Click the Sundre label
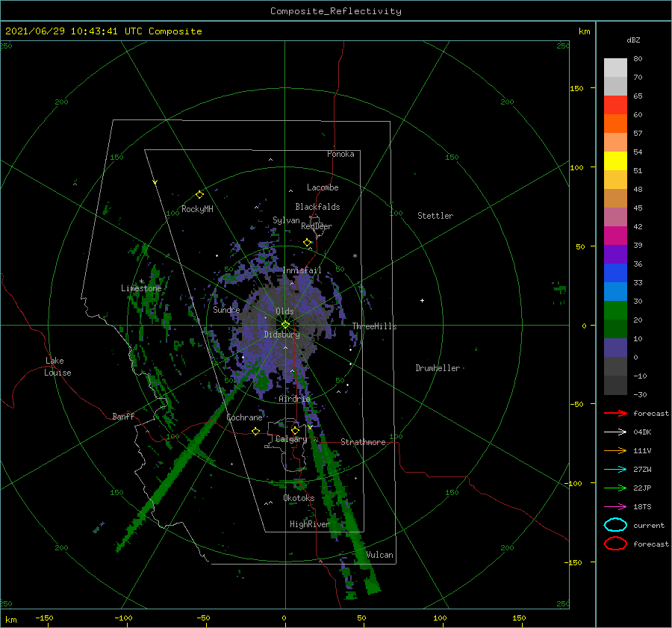Image resolution: width=672 pixels, height=628 pixels. tap(226, 309)
